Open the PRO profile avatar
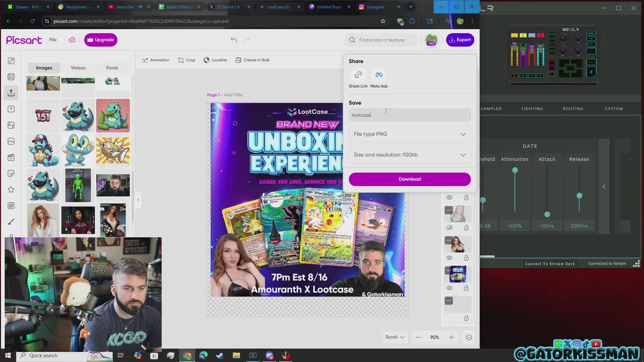 (x=431, y=40)
